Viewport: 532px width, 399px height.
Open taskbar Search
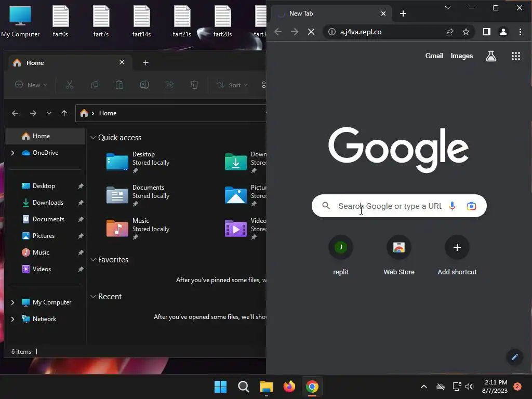pyautogui.click(x=244, y=387)
